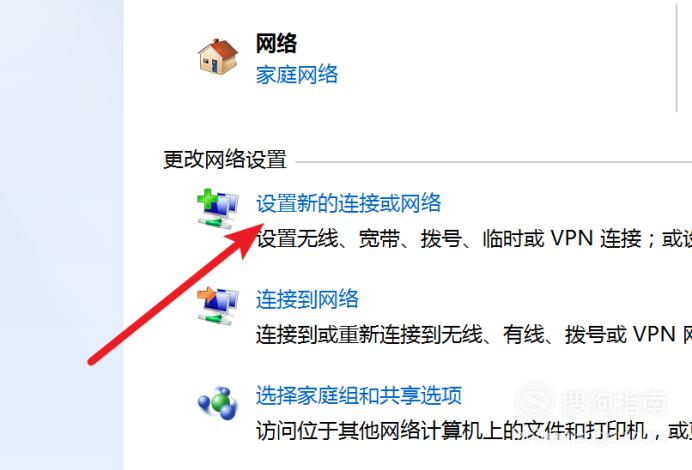This screenshot has height=470, width=692.
Task: Click the Sogou watermark logo circle
Action: pos(535,401)
